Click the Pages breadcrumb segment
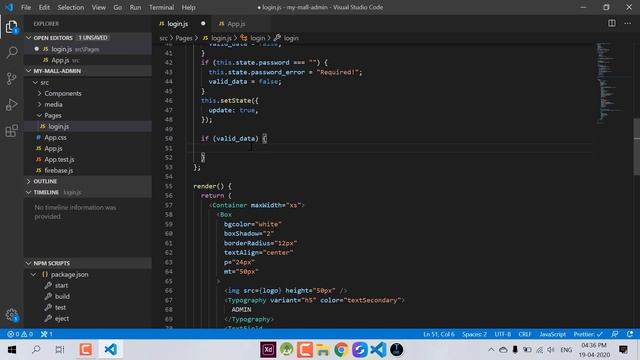640x360 pixels. click(x=184, y=38)
